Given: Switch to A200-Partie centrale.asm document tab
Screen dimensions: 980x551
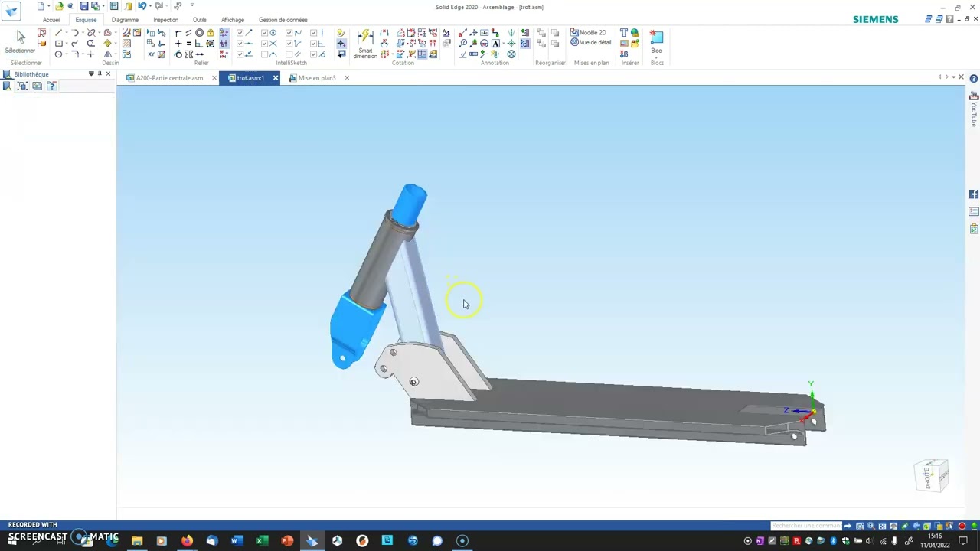Looking at the screenshot, I should click(x=169, y=78).
